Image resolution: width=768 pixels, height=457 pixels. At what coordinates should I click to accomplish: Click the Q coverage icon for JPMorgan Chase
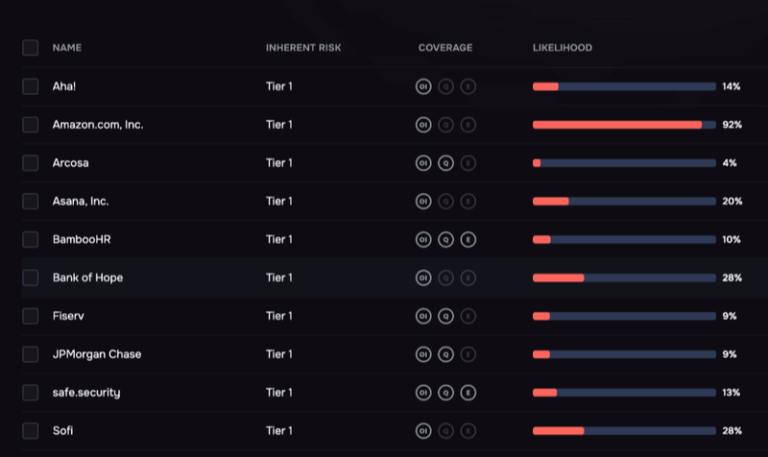pyautogui.click(x=446, y=354)
